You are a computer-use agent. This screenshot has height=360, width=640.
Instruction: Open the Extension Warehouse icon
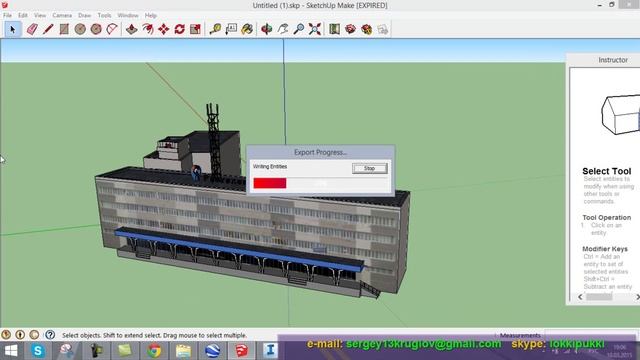[367, 29]
